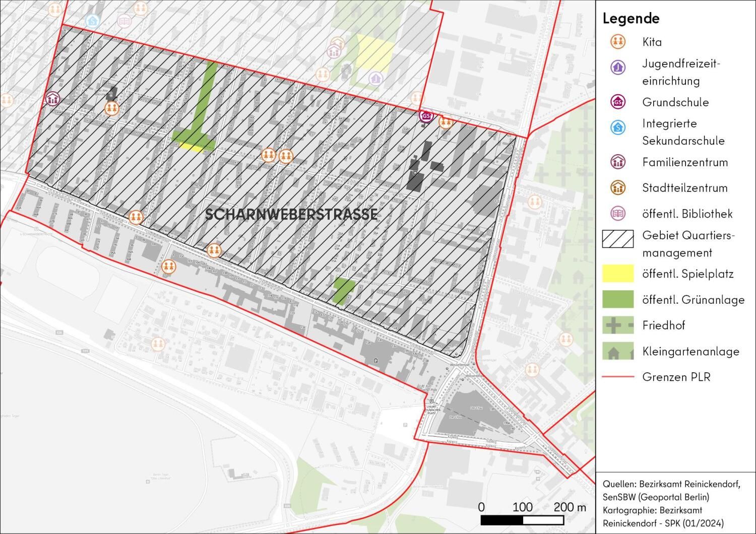Click the Kita marker next to the dark church building
The image size is (756, 534).
pos(112,108)
